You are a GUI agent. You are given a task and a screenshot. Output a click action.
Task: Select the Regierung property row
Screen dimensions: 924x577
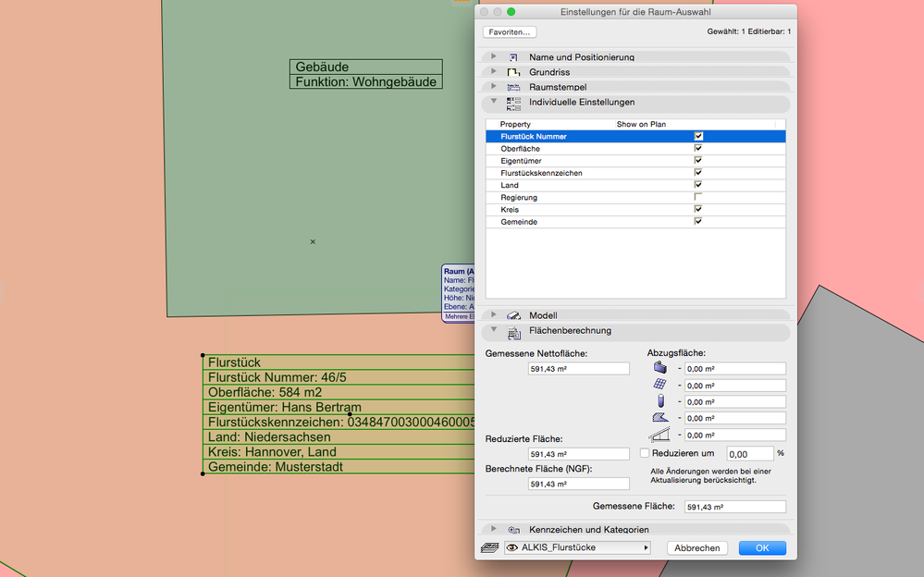tap(635, 198)
